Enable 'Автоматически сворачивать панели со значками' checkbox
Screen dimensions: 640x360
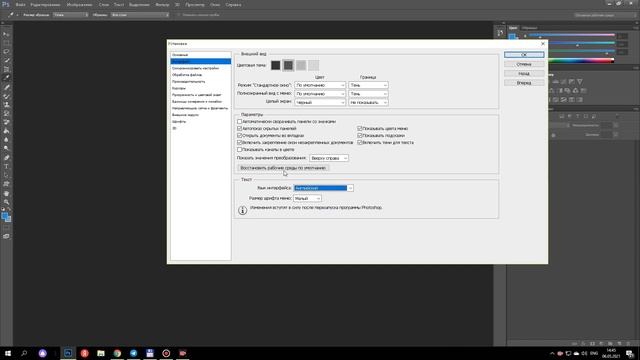coord(240,122)
